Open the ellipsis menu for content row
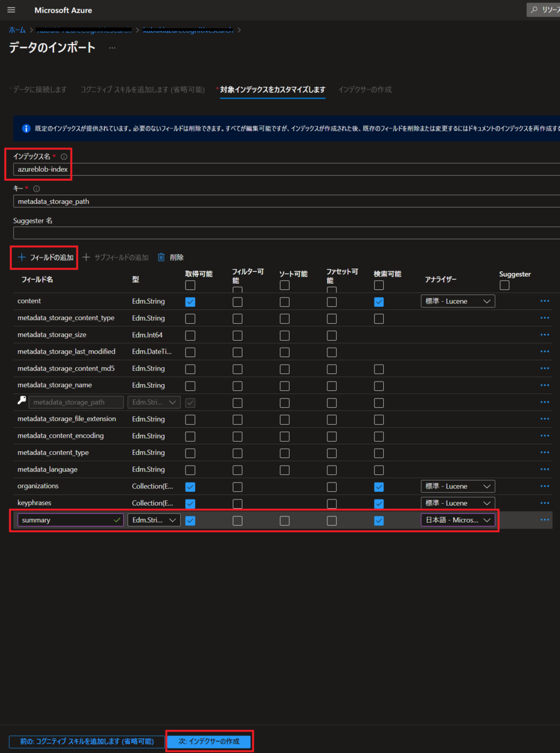Screen dimensions: 560x753 click(544, 301)
